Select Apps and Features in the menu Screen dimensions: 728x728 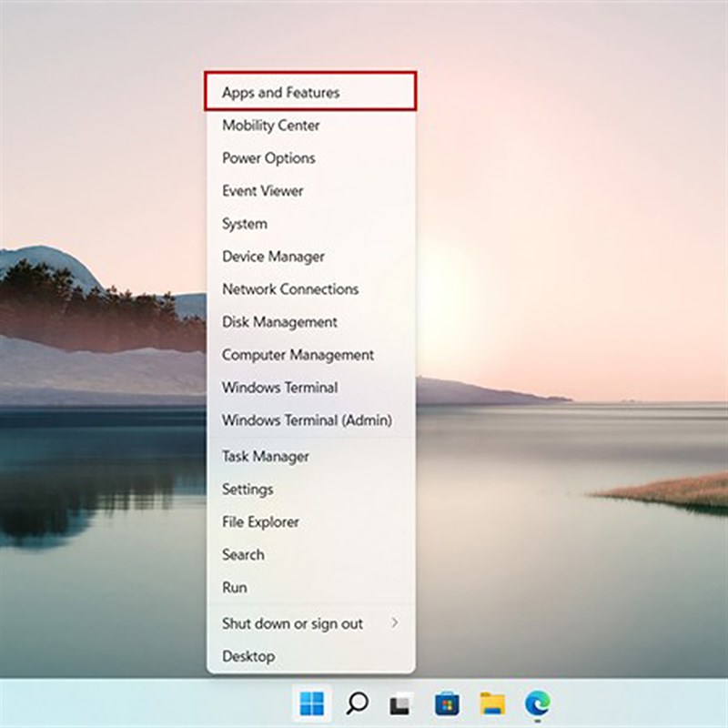click(280, 93)
